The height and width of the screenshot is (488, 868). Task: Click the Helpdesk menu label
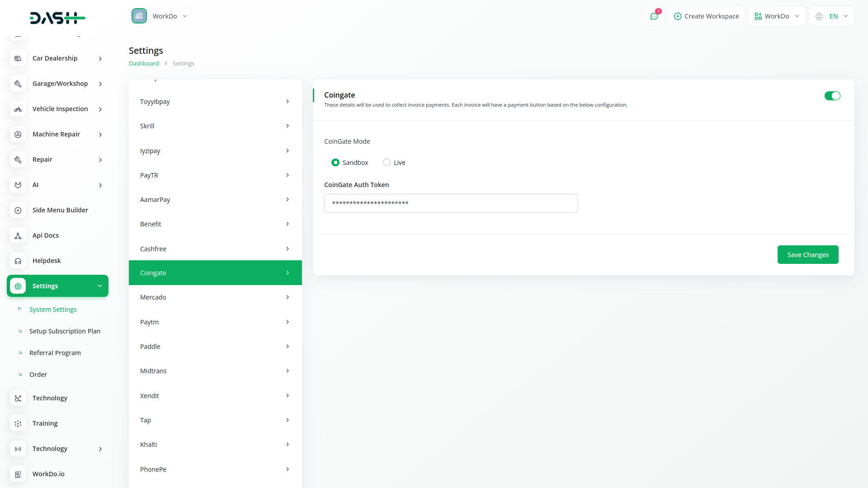click(47, 261)
